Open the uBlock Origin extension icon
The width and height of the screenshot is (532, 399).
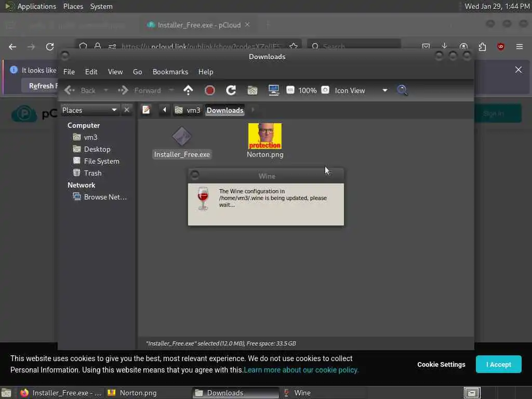pyautogui.click(x=501, y=46)
